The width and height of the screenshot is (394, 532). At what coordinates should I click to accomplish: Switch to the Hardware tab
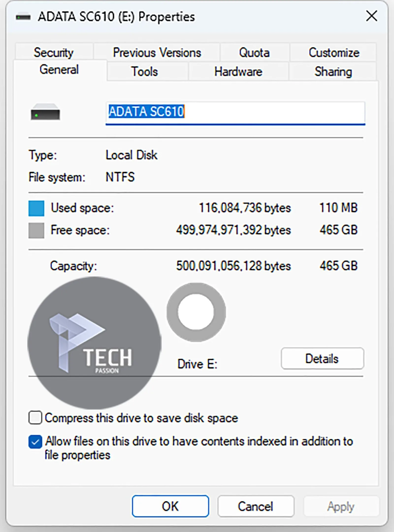tap(238, 71)
